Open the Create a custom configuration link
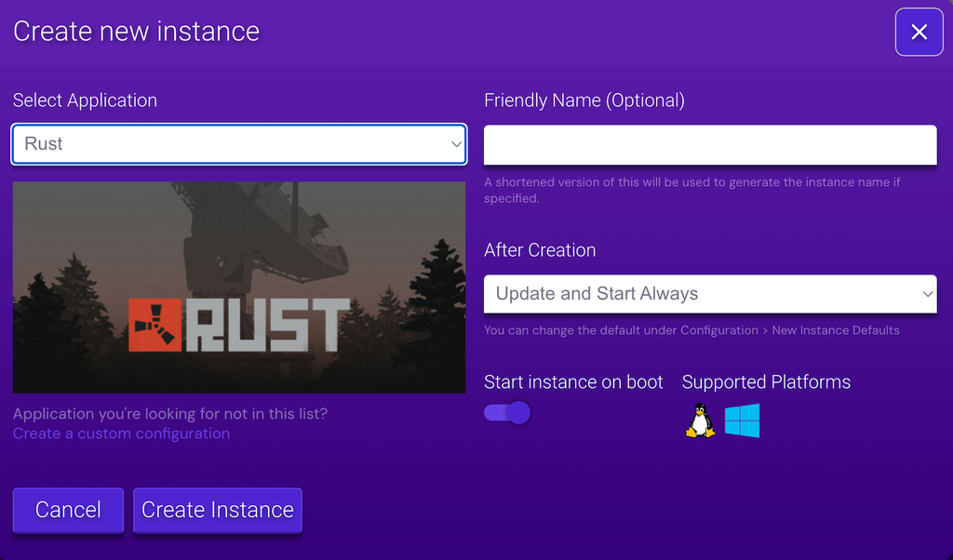 121,433
